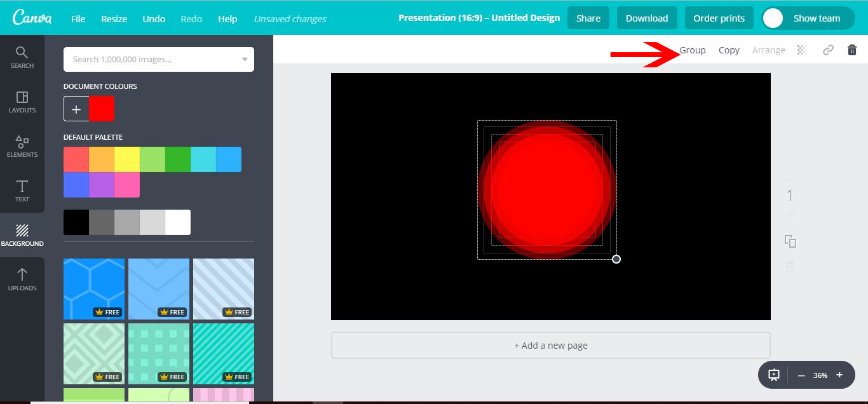Delete selected elements with the trash icon
Image resolution: width=868 pixels, height=404 pixels.
pos(851,50)
